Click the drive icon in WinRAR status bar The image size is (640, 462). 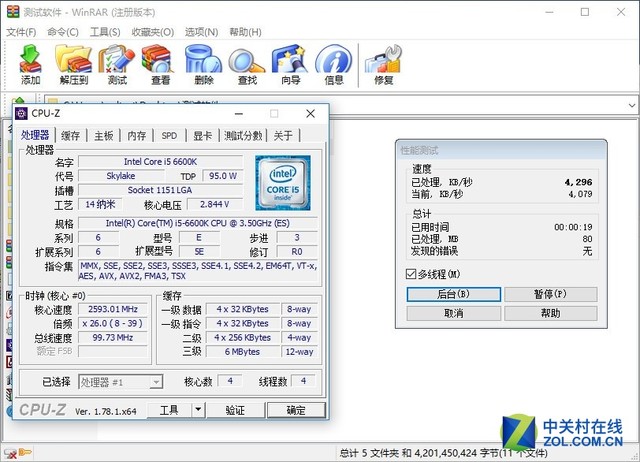(10, 453)
